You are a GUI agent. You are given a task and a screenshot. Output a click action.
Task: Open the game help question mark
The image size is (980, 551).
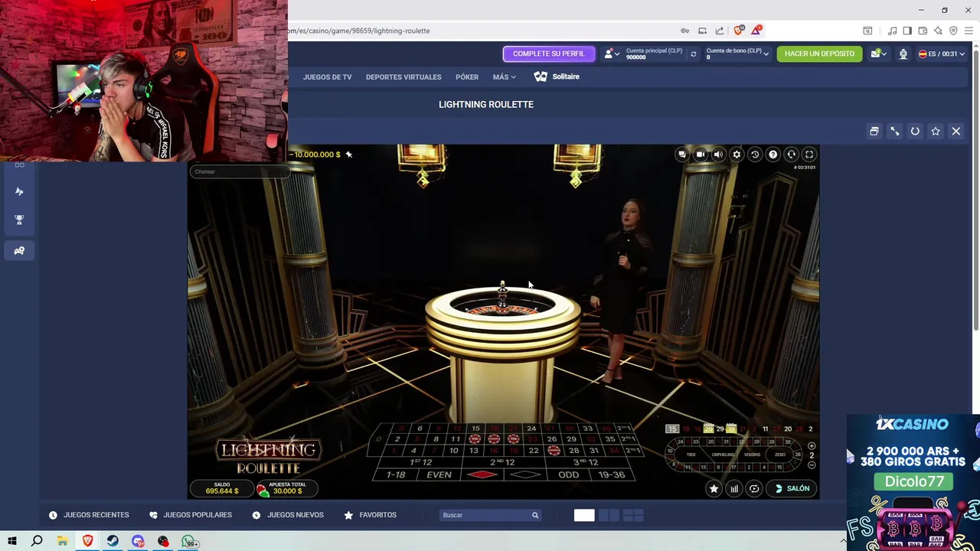coord(773,155)
